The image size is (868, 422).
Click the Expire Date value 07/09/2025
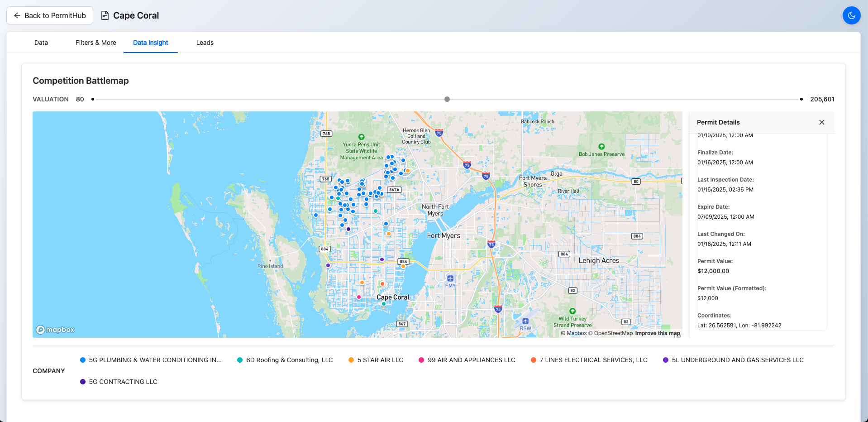[x=726, y=217]
